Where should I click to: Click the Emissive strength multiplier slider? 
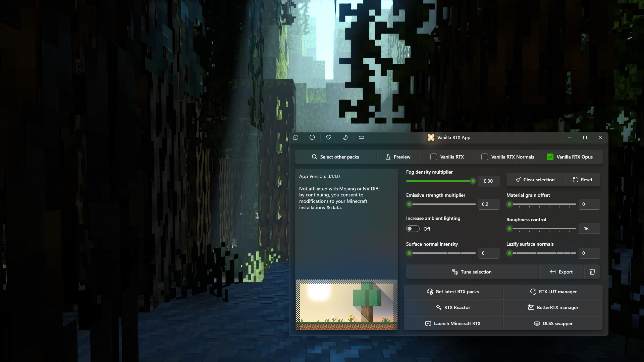click(x=441, y=204)
